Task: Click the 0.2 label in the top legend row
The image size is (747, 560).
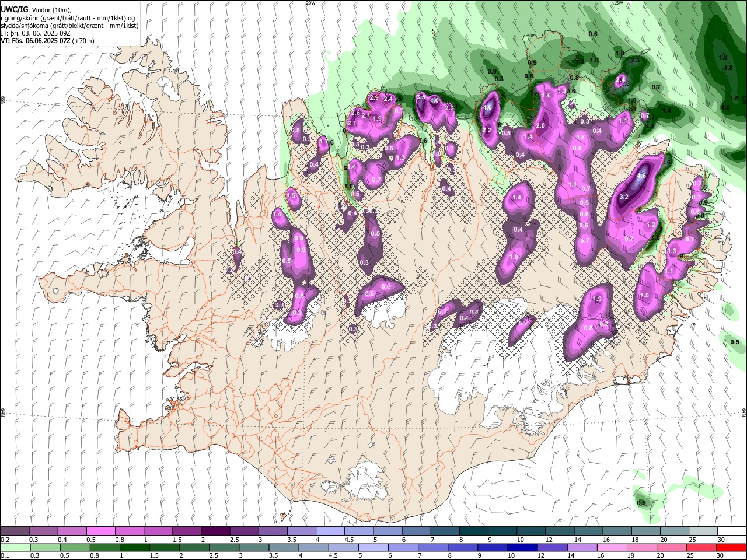Action: (x=5, y=540)
